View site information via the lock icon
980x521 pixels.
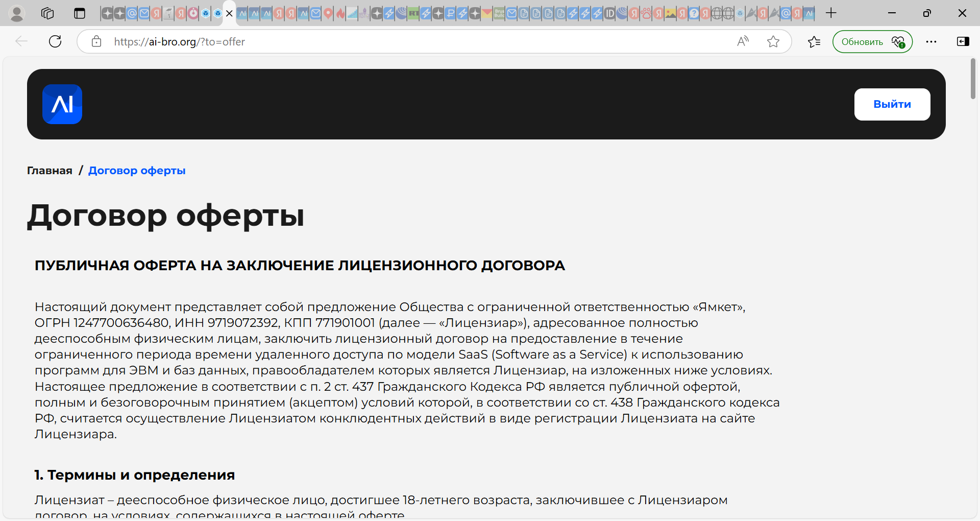coord(96,41)
